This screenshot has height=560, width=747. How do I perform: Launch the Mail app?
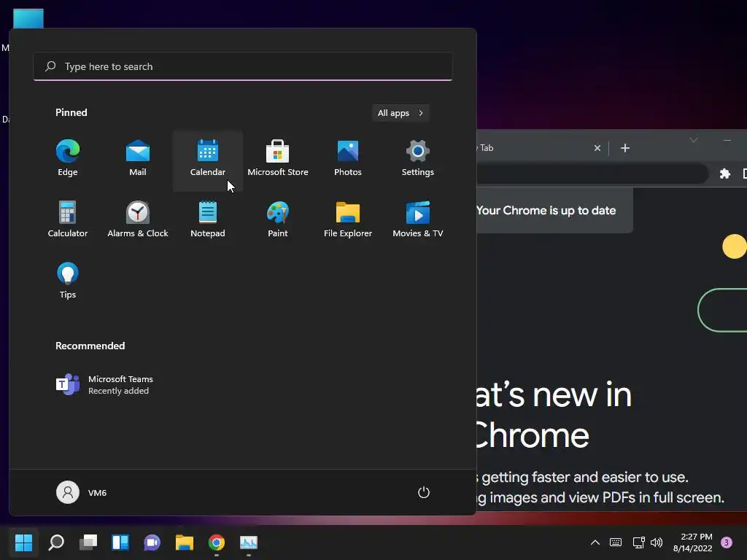tap(138, 159)
